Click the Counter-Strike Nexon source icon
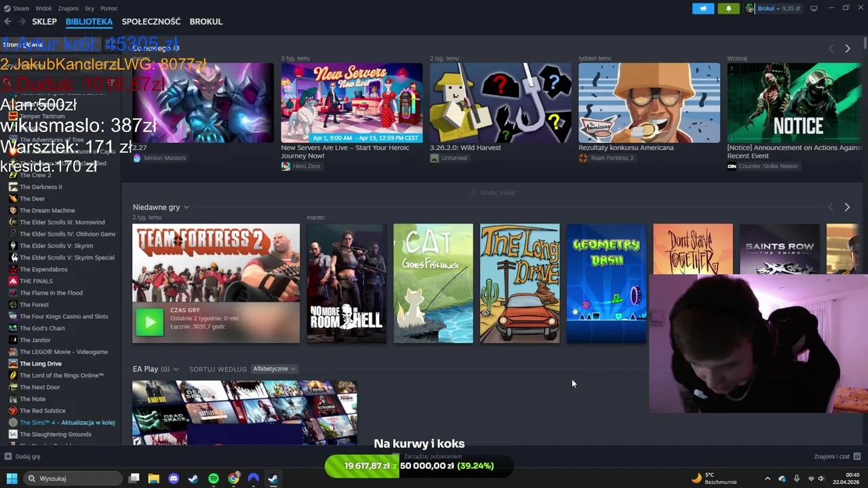Image resolution: width=868 pixels, height=488 pixels. (x=732, y=166)
